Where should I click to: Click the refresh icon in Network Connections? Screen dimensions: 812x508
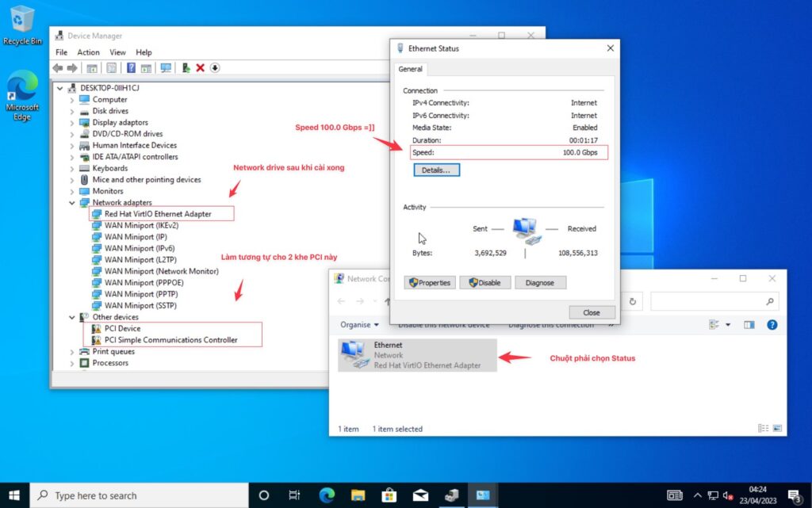[x=632, y=301]
